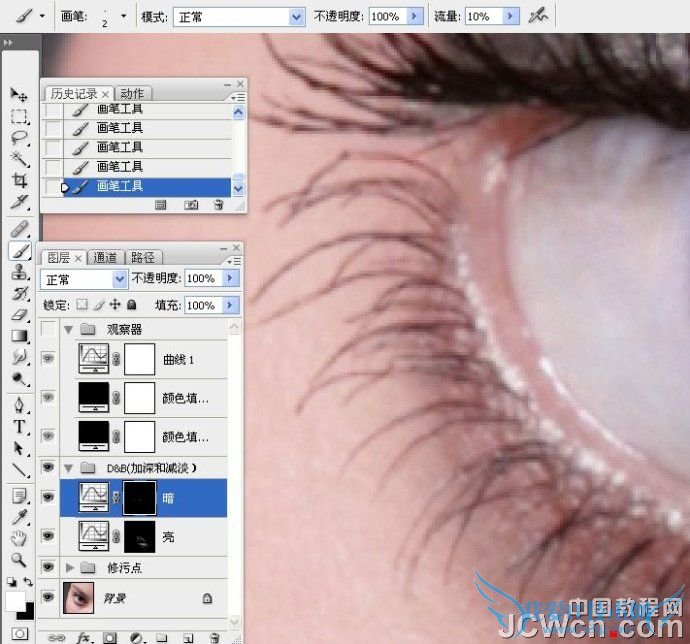Select the Pen tool

(18, 405)
